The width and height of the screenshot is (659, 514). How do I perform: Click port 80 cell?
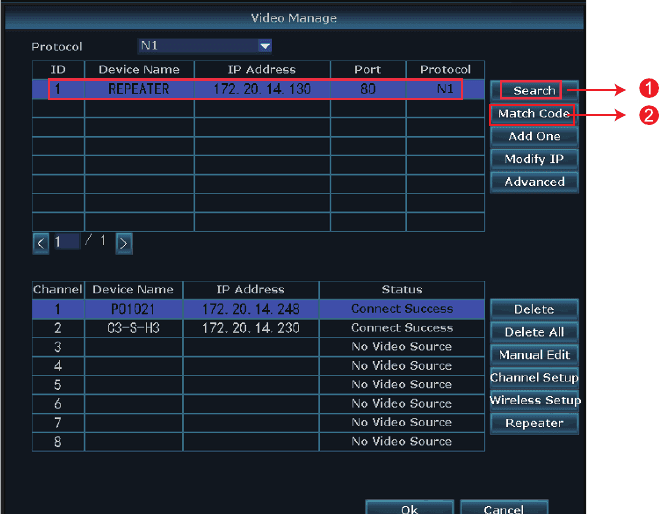368,89
